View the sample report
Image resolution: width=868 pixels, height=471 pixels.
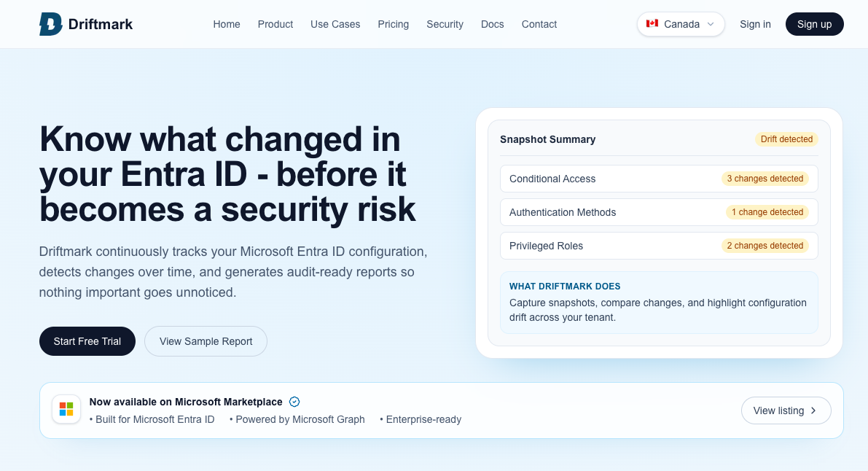(x=206, y=341)
